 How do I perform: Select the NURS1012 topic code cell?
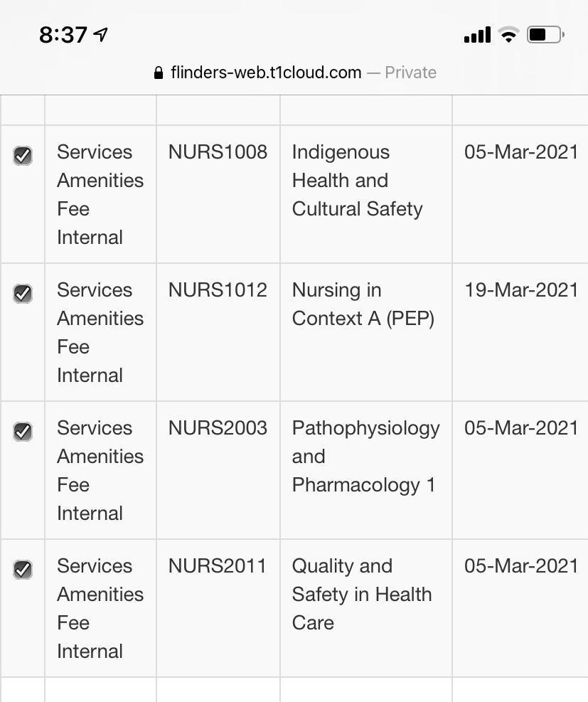218,332
